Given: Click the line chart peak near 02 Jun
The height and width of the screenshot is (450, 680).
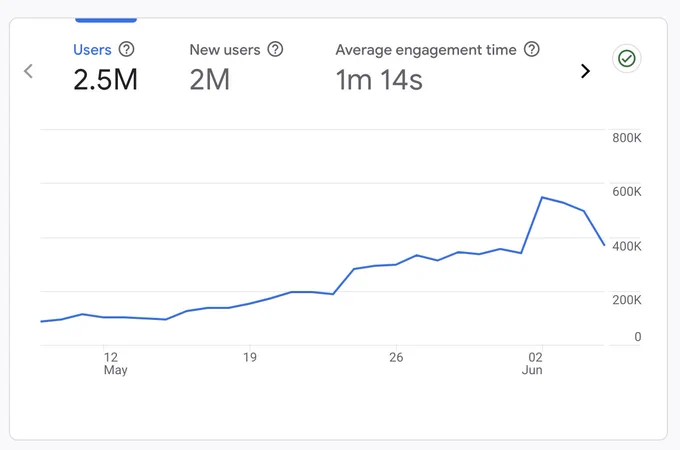Looking at the screenshot, I should [542, 198].
